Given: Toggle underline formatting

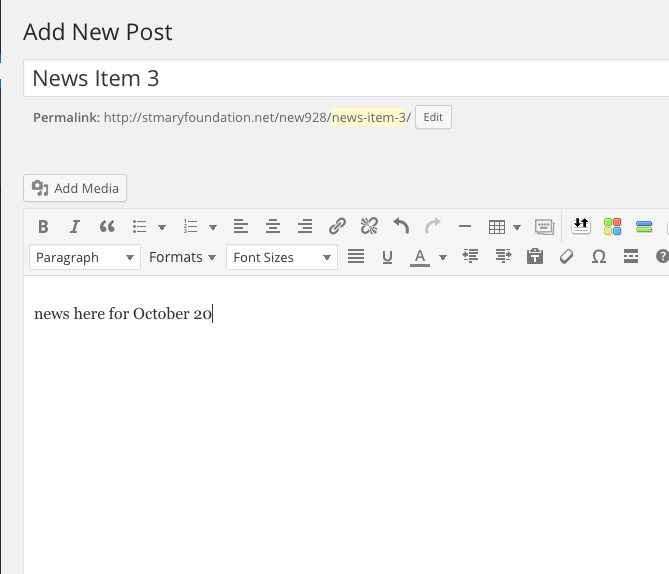Looking at the screenshot, I should (387, 257).
